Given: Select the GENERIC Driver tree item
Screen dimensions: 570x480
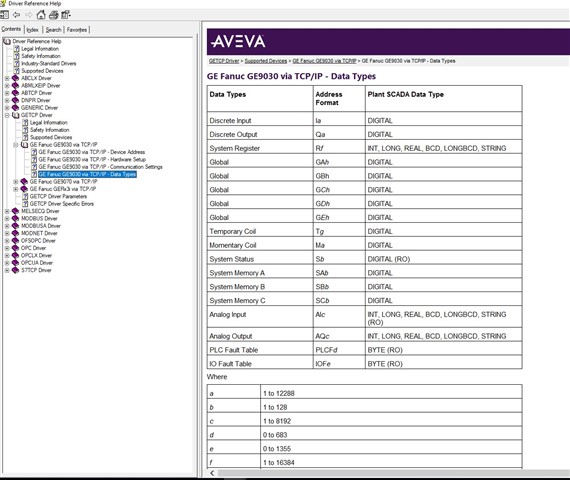Looking at the screenshot, I should (39, 108).
